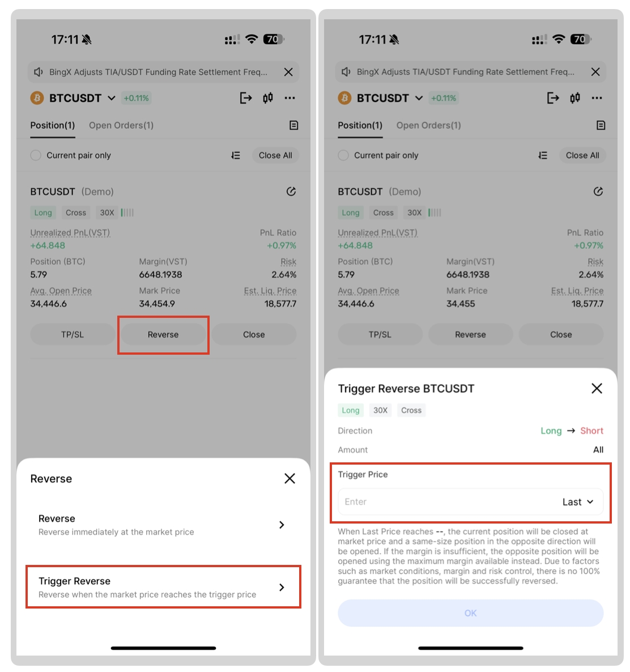Open the three-dot more menu in right screen
Screen dimensions: 630x672
[597, 98]
